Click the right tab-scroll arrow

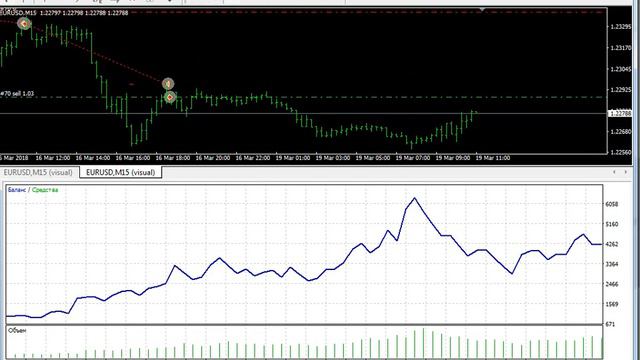click(626, 172)
